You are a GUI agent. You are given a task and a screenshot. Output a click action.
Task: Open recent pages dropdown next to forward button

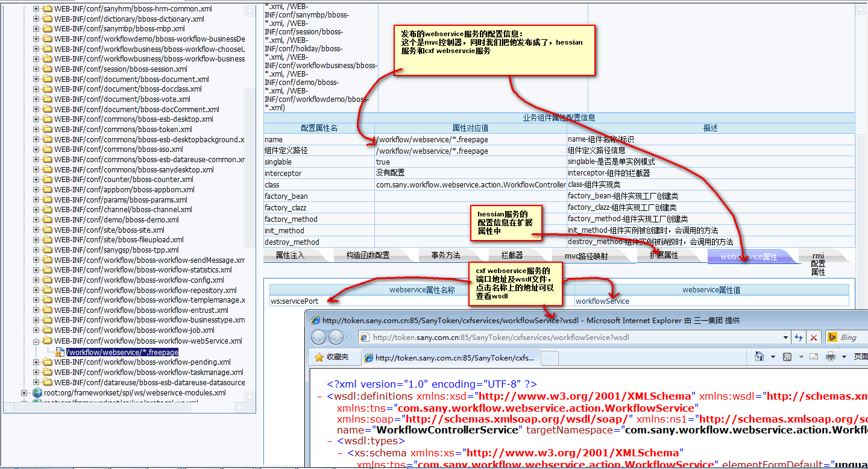coord(350,338)
